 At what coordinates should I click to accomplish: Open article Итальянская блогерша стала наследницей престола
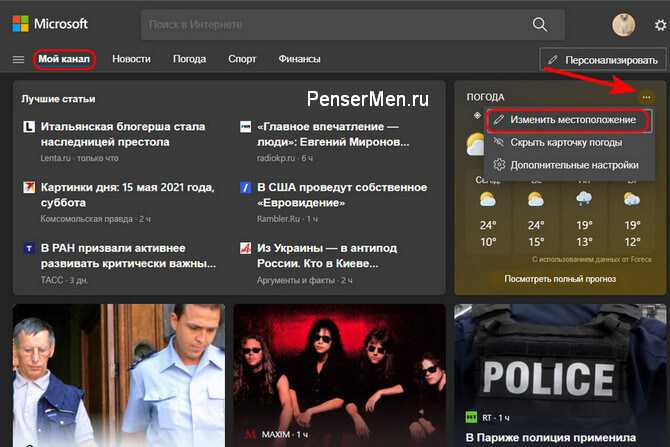pos(123,134)
